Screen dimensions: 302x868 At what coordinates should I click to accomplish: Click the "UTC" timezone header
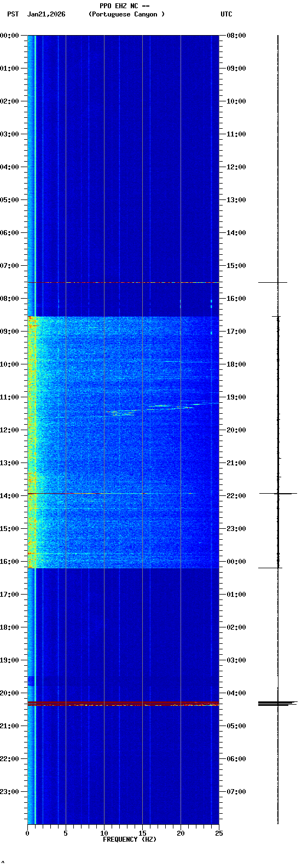pyautogui.click(x=226, y=14)
